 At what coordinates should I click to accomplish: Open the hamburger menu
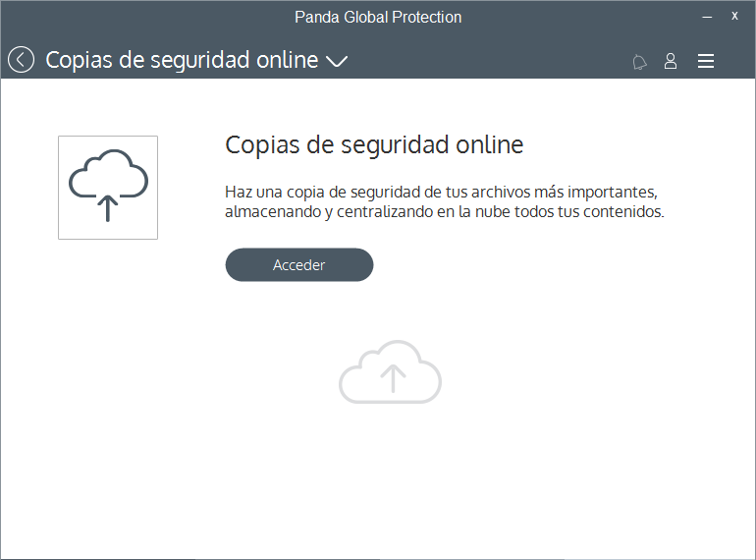click(706, 61)
